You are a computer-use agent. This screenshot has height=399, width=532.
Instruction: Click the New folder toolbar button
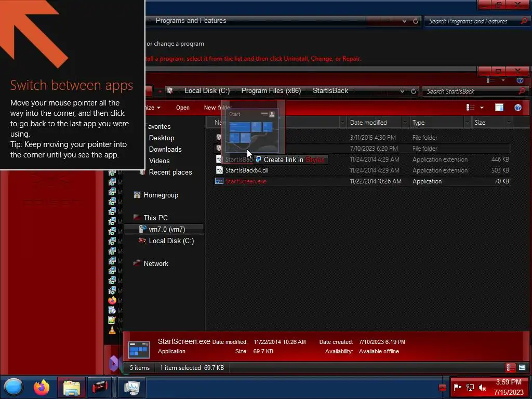pos(218,108)
